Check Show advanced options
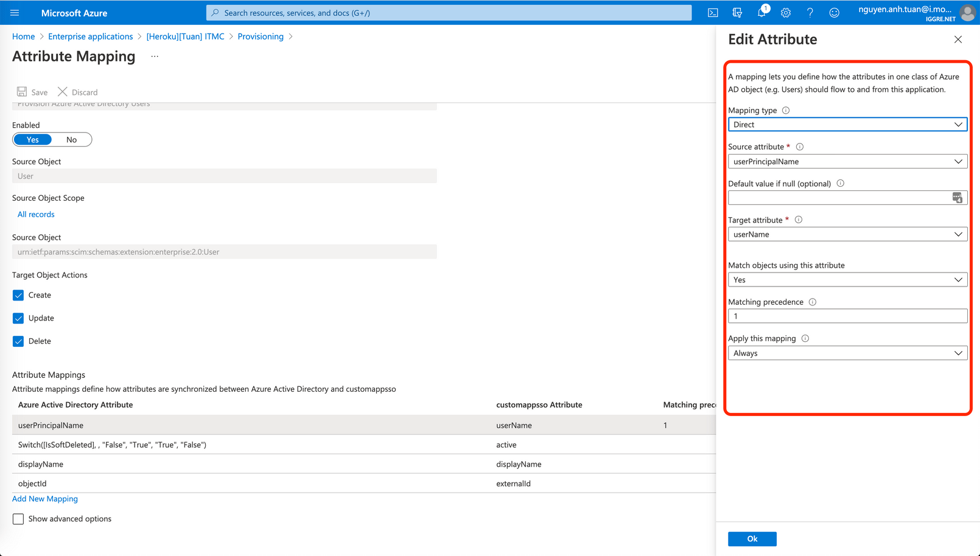The height and width of the screenshot is (556, 980). click(18, 519)
